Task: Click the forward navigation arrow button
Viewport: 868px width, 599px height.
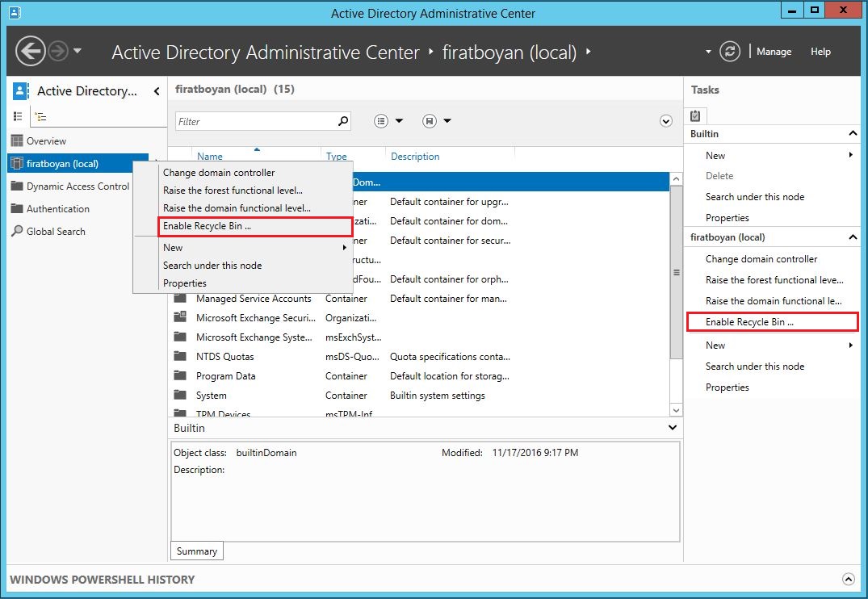Action: click(x=58, y=52)
